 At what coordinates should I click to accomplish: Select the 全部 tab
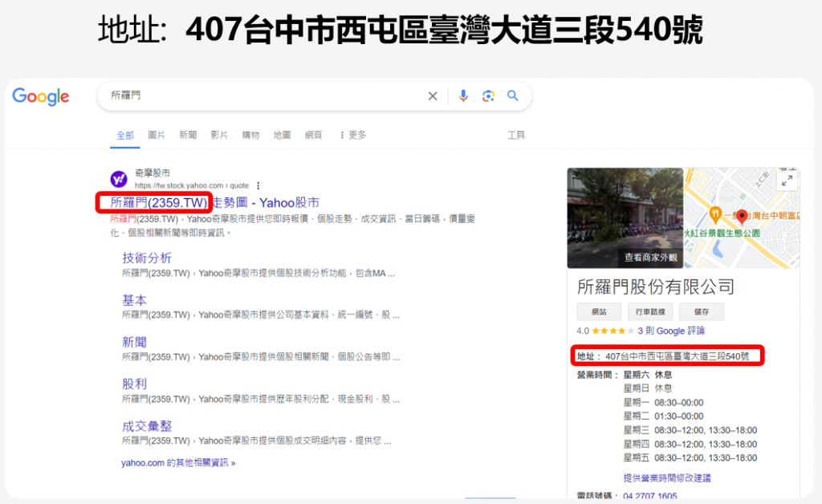[125, 136]
